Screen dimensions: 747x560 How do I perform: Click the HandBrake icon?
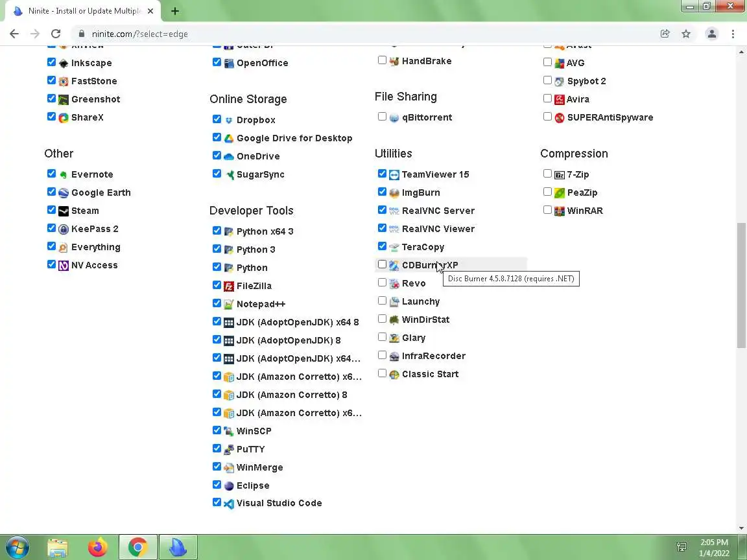click(x=394, y=62)
